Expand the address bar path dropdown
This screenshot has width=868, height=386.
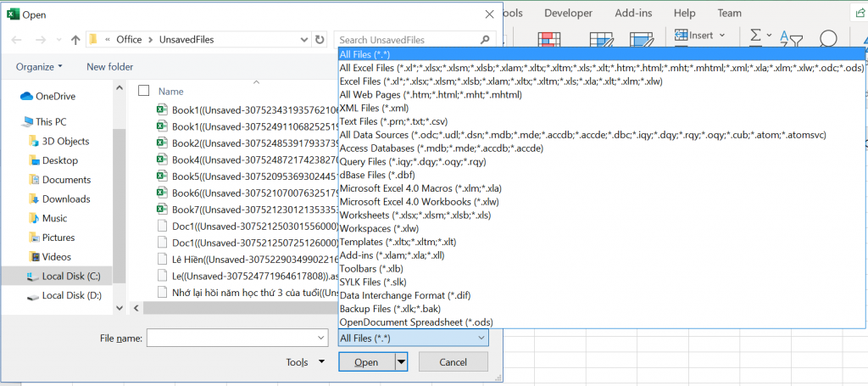click(304, 40)
